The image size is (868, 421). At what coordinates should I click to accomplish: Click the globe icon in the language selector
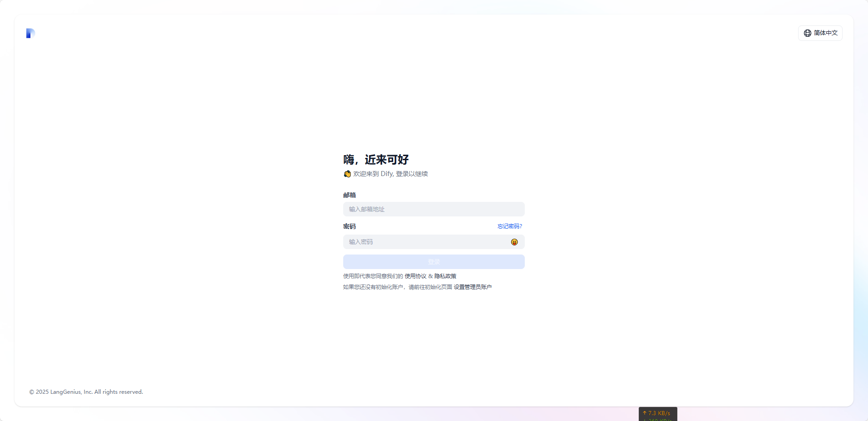tap(807, 33)
